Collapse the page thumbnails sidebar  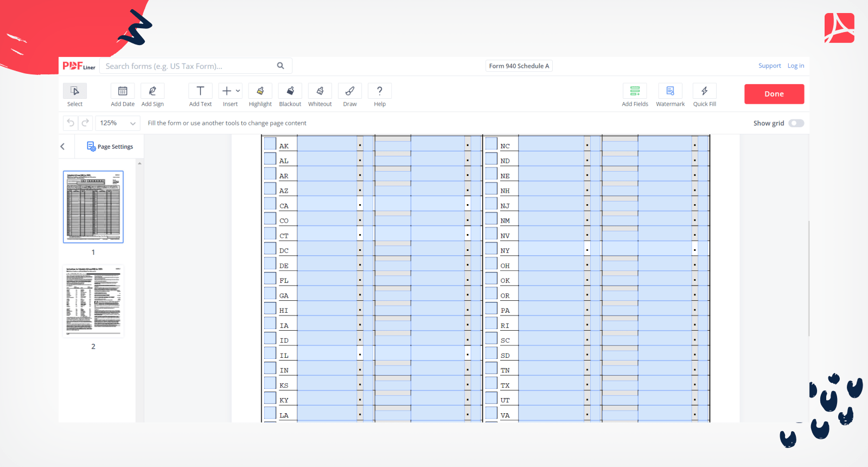point(63,147)
